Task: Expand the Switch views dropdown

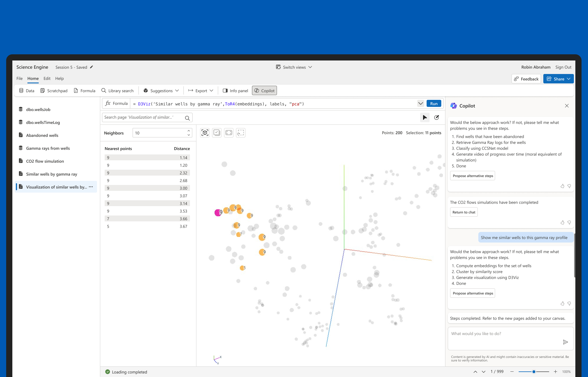Action: pos(294,67)
